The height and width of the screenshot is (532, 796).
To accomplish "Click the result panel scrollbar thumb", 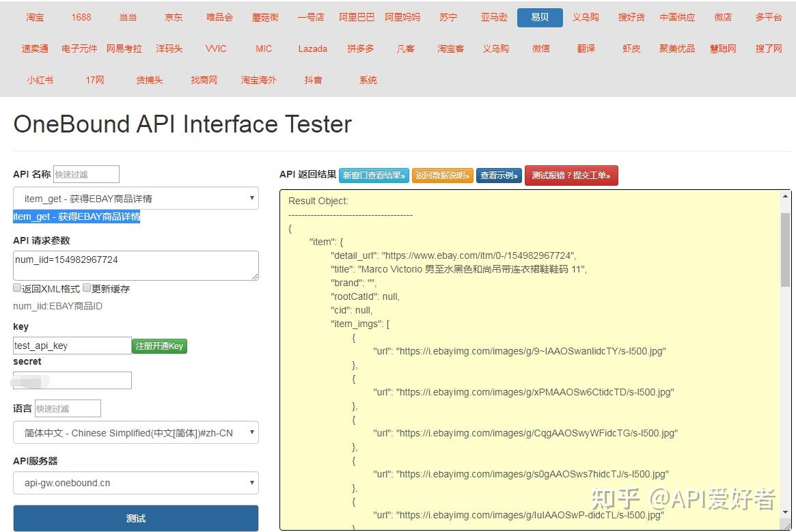I will tap(785, 249).
